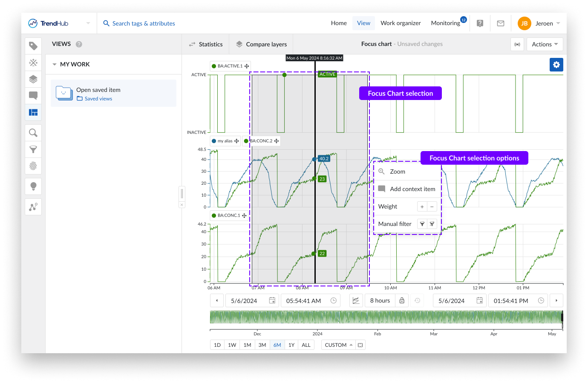The width and height of the screenshot is (588, 383).
Task: Open the Actions dropdown
Action: [545, 44]
